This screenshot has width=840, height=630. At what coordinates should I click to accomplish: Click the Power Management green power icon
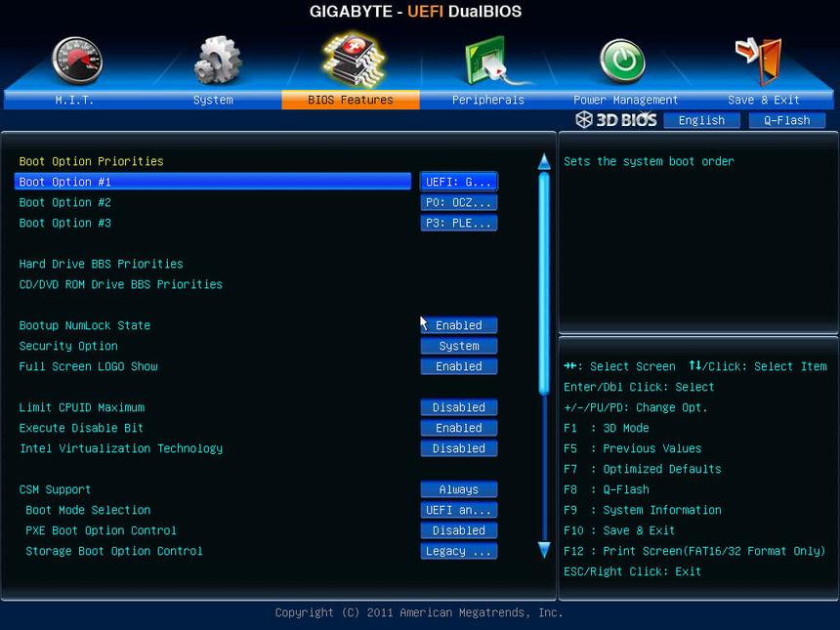pos(622,61)
